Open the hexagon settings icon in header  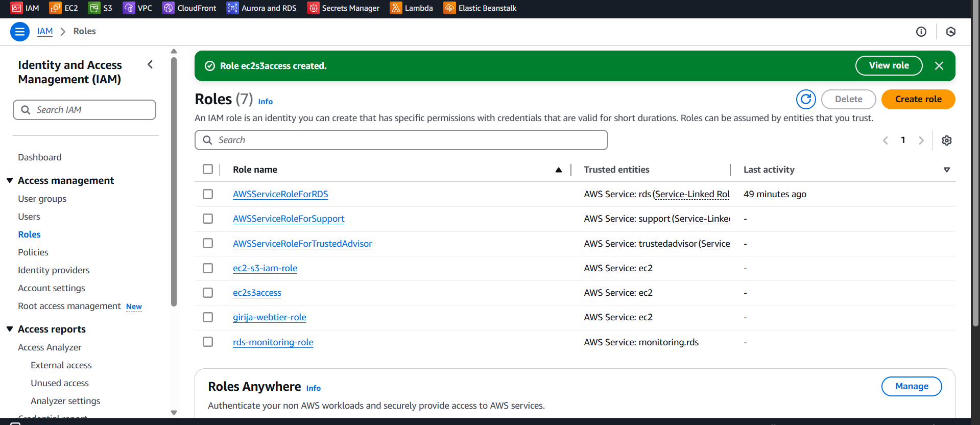951,32
